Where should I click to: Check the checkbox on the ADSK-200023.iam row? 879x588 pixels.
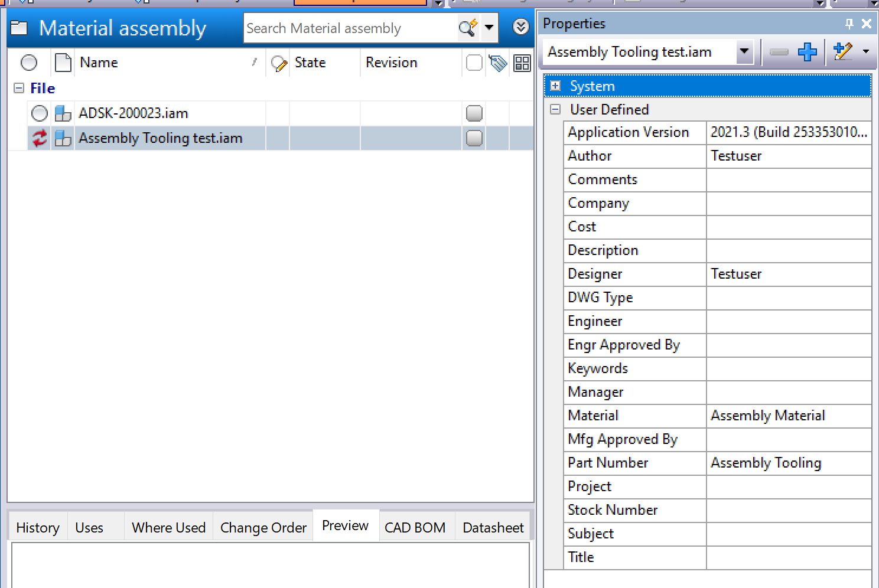pos(474,113)
